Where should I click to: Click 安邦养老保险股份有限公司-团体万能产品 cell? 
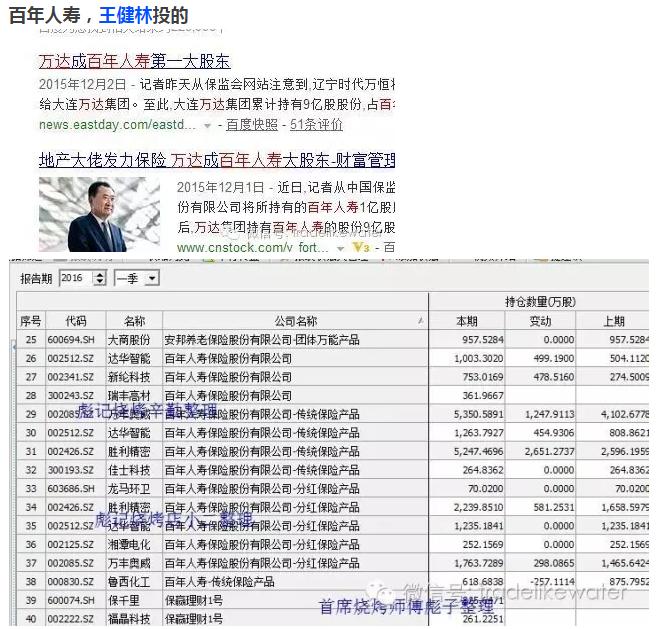click(x=262, y=339)
